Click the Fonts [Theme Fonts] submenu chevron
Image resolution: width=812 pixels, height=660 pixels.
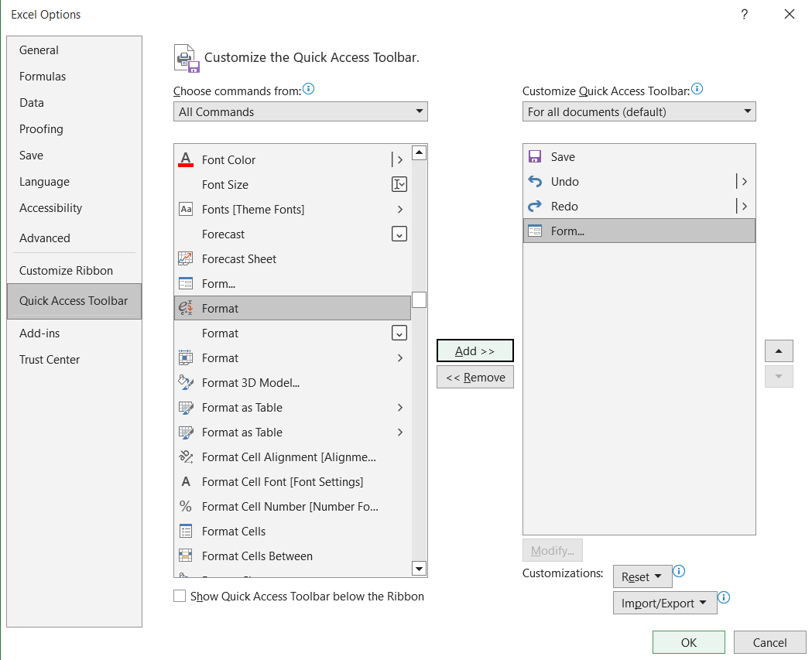[399, 209]
